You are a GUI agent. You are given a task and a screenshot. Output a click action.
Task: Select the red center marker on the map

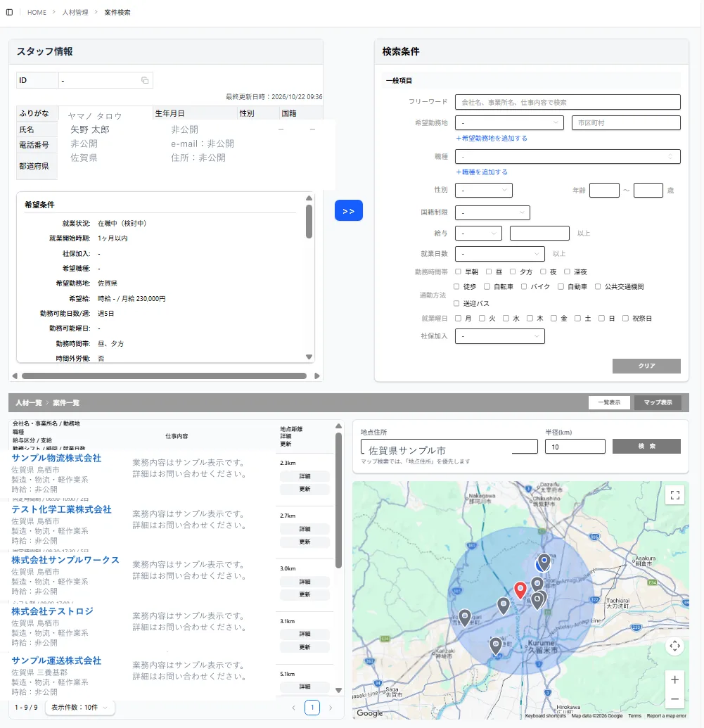pos(520,590)
